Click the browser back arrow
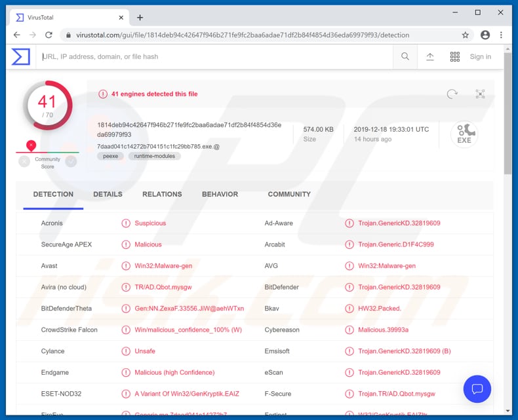The width and height of the screenshot is (518, 420). click(x=17, y=35)
